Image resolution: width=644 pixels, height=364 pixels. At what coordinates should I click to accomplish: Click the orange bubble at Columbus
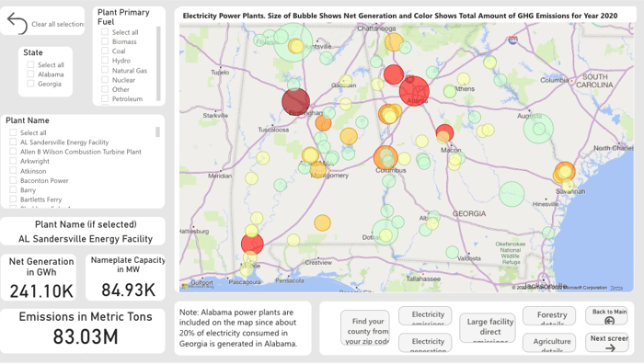[x=385, y=157]
